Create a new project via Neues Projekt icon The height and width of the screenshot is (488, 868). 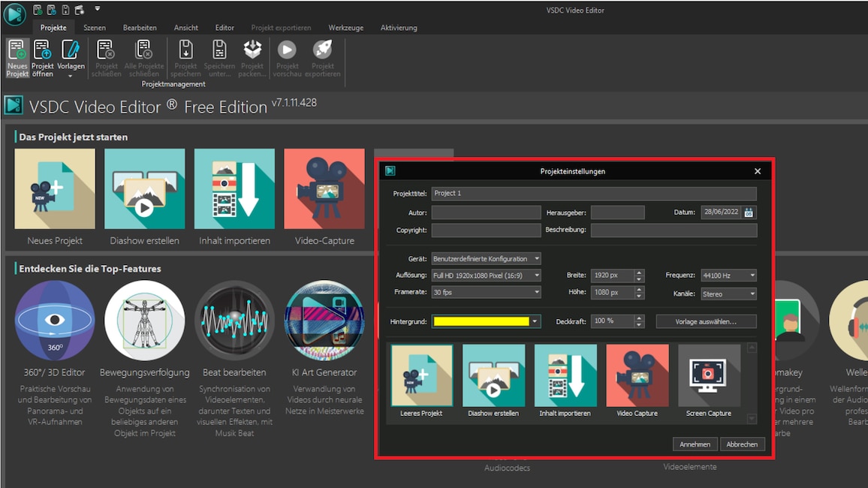[x=16, y=59]
